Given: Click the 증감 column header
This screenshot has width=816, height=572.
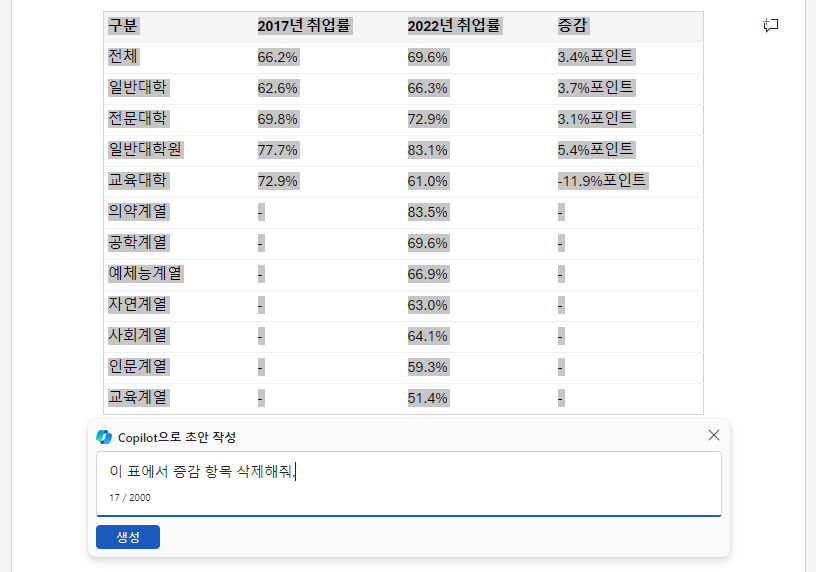Looking at the screenshot, I should [572, 26].
